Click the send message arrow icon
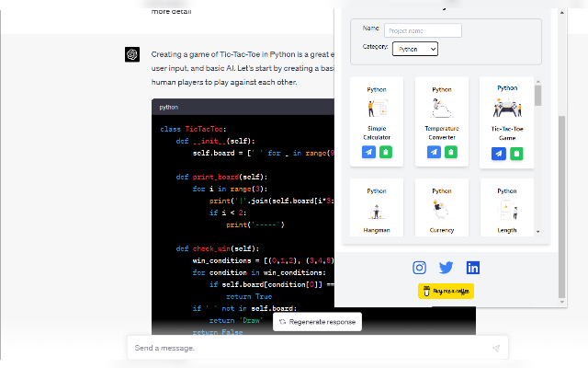This screenshot has height=368, width=588. [496, 348]
